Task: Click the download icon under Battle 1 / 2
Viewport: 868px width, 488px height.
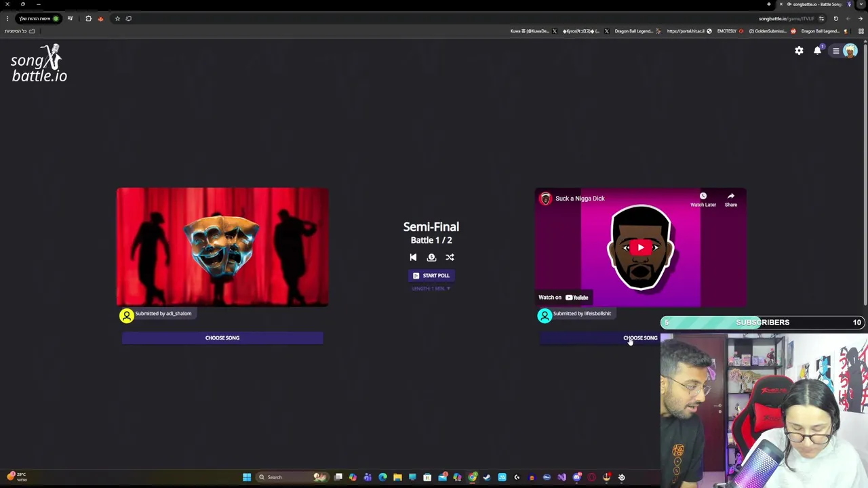Action: coord(431,258)
